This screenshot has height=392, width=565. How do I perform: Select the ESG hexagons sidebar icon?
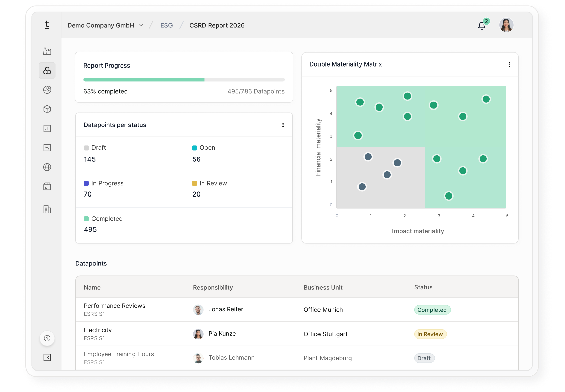coord(47,71)
